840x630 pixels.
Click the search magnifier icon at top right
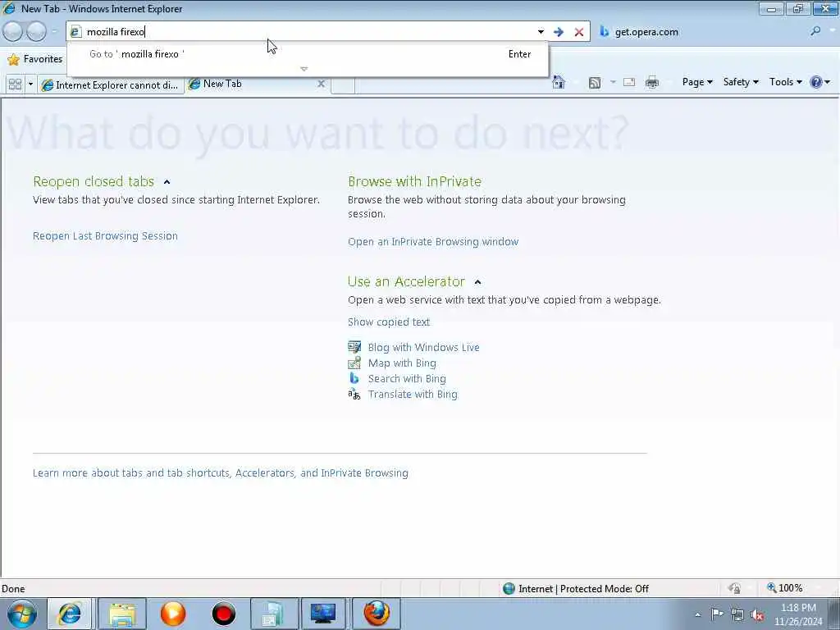(x=815, y=32)
